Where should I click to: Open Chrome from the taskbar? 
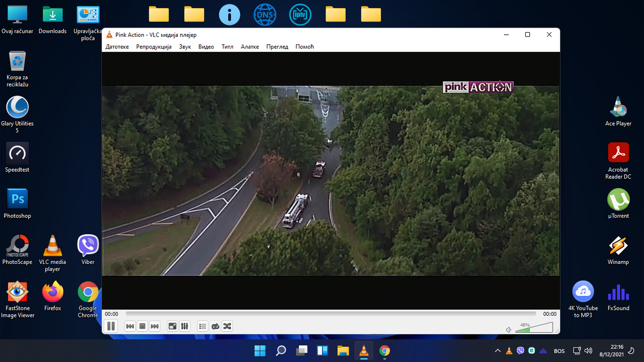tap(384, 351)
